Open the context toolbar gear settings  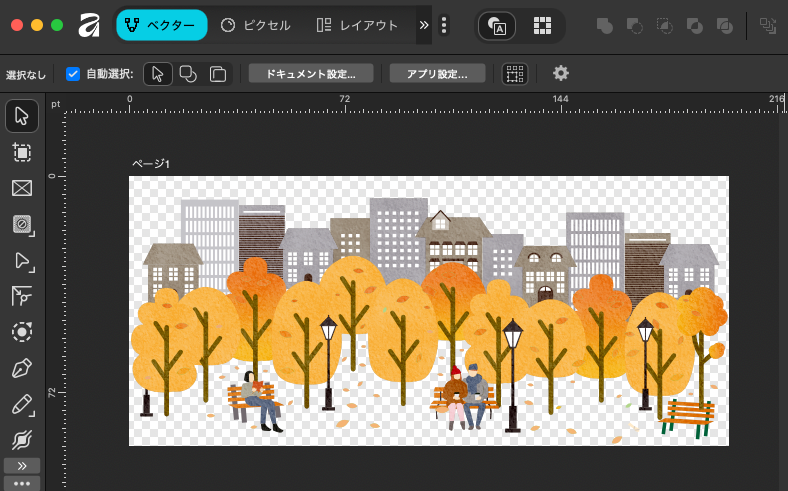point(561,73)
